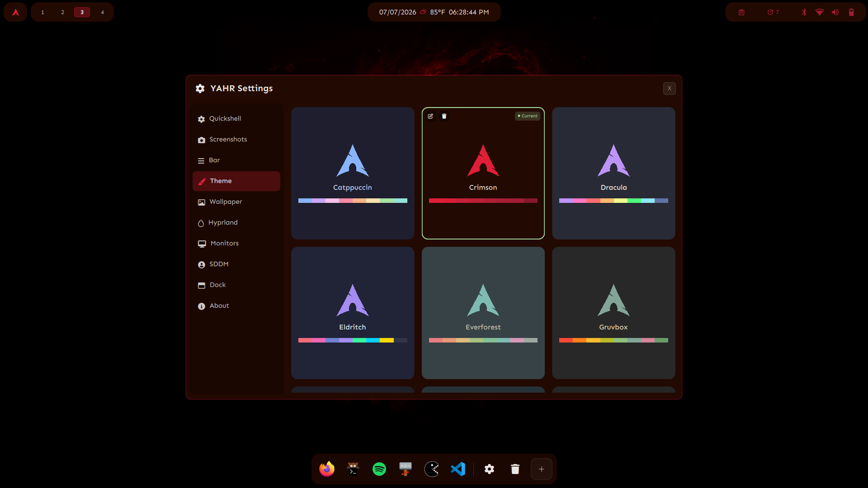The image size is (868, 488).
Task: Choose the Eldritch theme card
Action: (353, 313)
